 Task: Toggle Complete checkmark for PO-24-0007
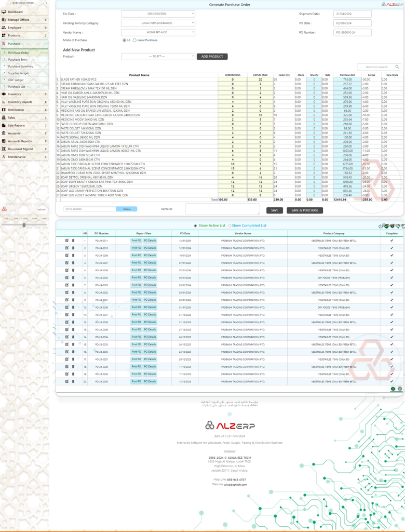coord(392,263)
